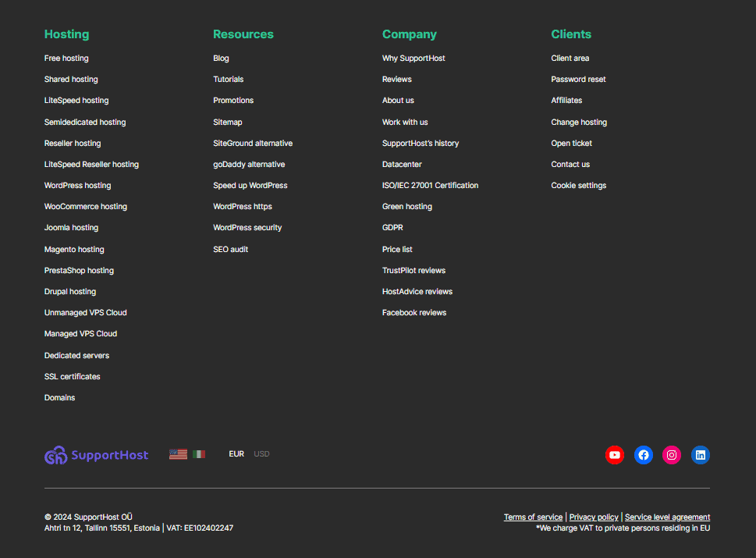The image size is (756, 558).
Task: Select the US flag for English
Action: click(178, 453)
